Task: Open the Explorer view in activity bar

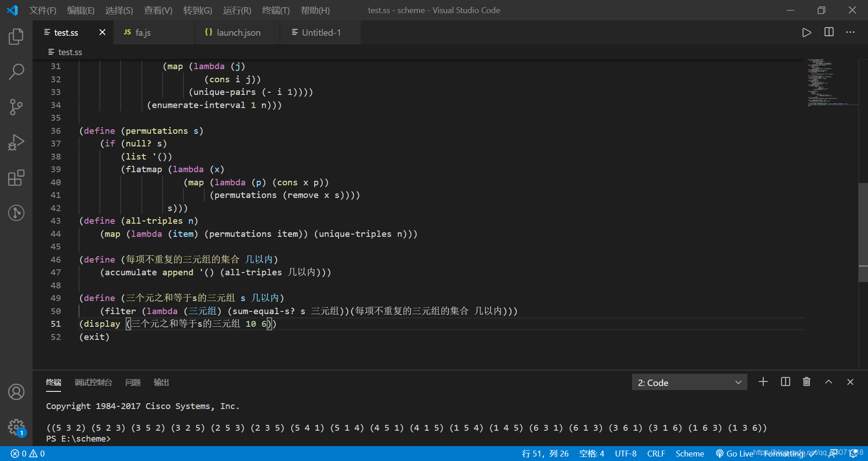Action: pyautogui.click(x=16, y=37)
